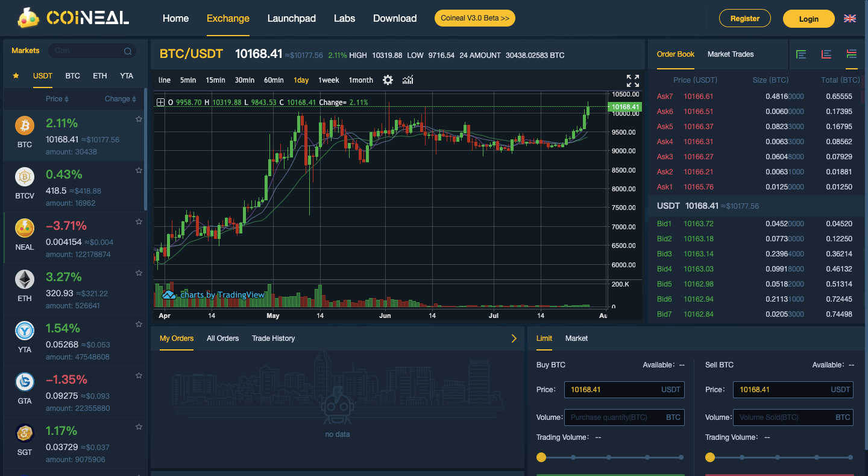Screen dimensions: 868x476
Task: Select the 60min chart interval
Action: [x=274, y=80]
